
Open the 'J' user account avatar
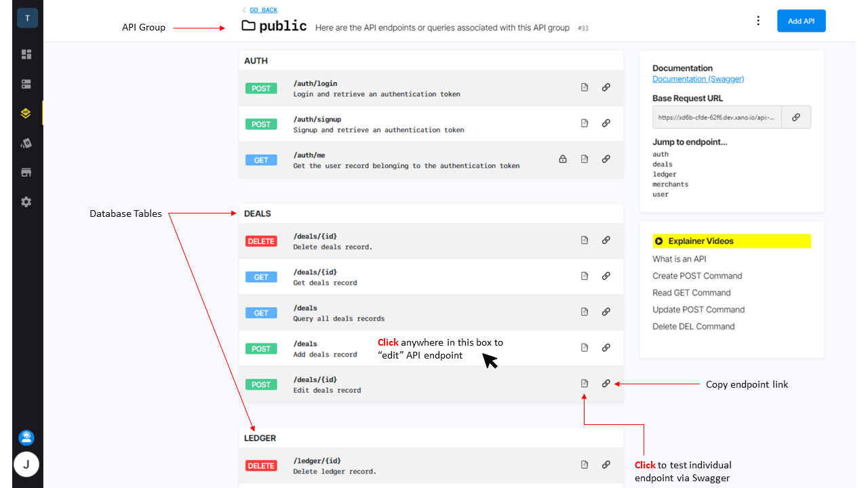[x=26, y=464]
